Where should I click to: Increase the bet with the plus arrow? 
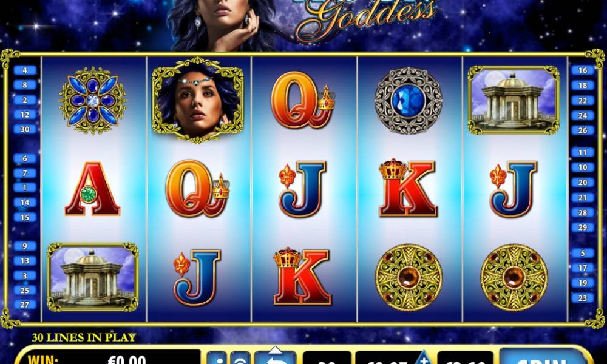(x=424, y=358)
